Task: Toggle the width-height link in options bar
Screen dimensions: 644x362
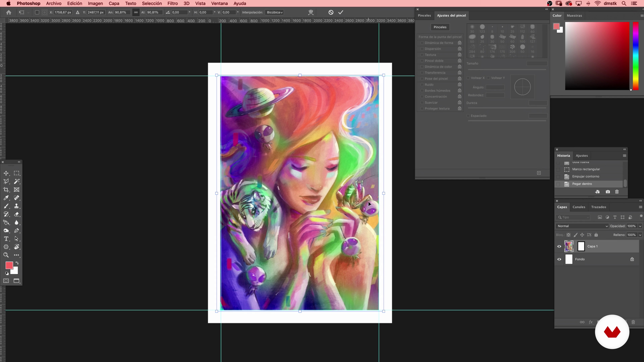Action: [x=136, y=12]
